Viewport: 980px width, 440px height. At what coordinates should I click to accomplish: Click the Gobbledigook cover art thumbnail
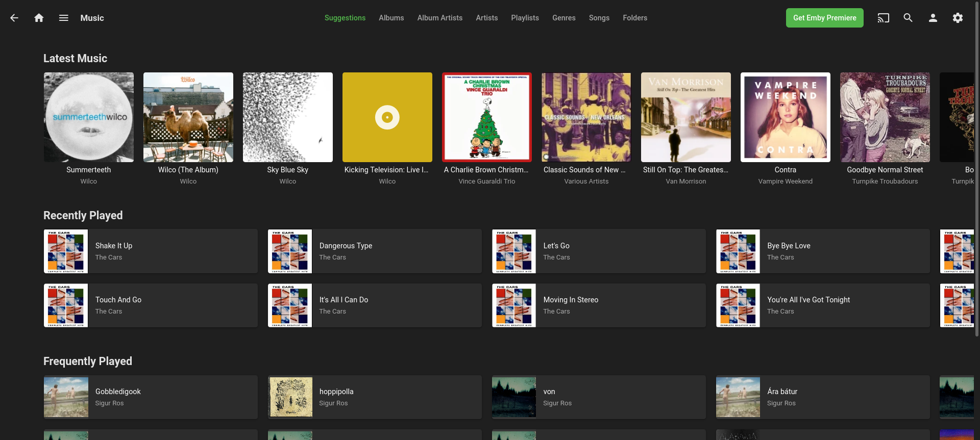click(x=66, y=397)
